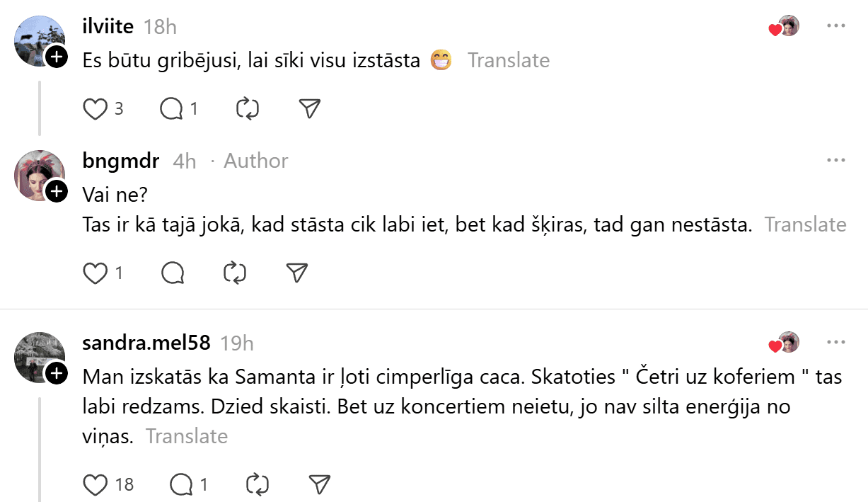Translate ilviite's comment
Screen dimensions: 868x502
pos(508,60)
